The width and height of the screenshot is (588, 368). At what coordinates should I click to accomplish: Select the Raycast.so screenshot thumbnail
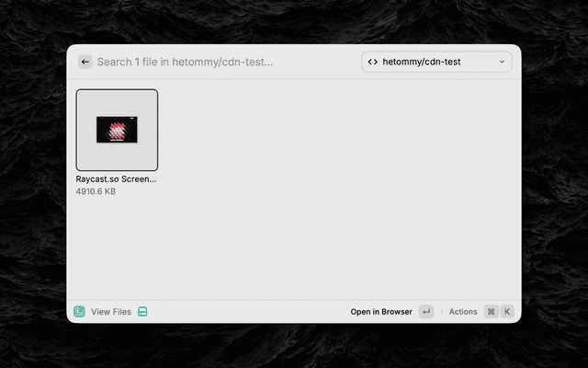117,130
